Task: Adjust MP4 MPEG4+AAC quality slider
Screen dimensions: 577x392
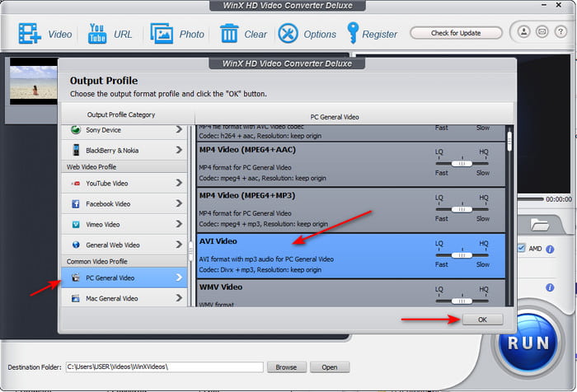Action: pos(462,164)
